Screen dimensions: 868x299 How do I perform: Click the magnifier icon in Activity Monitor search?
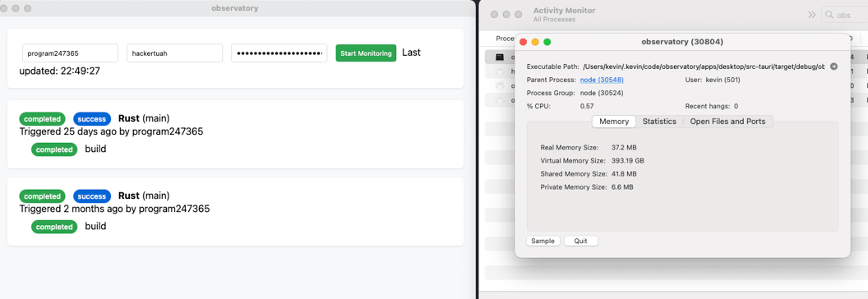pyautogui.click(x=829, y=15)
